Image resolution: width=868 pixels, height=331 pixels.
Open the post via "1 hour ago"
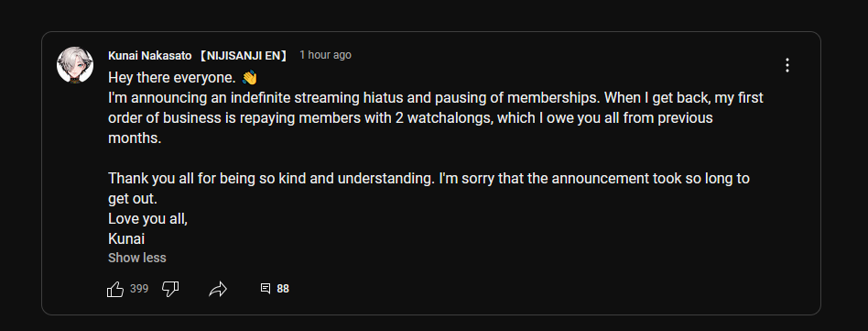(x=326, y=55)
